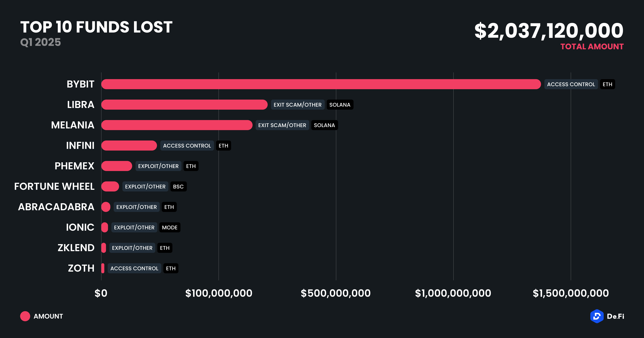Click the $500,000,000 axis label

[335, 293]
